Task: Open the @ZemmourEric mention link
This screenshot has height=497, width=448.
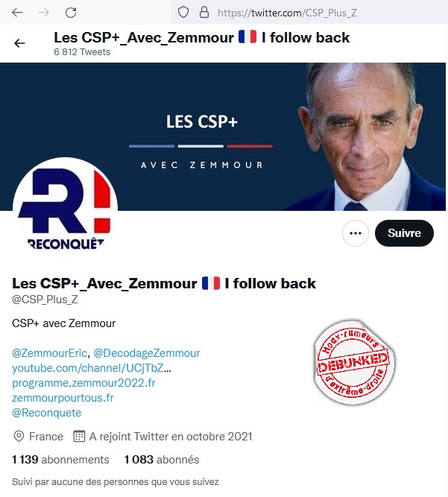Action: 49,353
